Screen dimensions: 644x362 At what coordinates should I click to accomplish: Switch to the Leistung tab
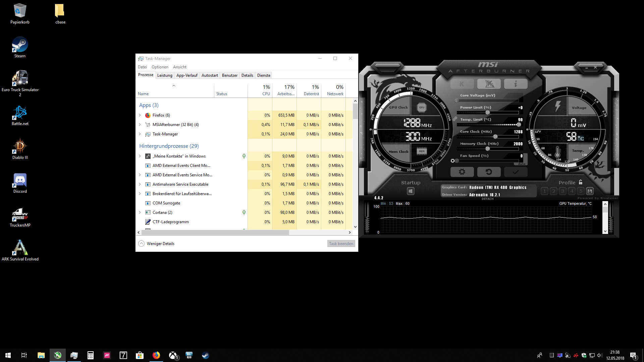pyautogui.click(x=165, y=75)
